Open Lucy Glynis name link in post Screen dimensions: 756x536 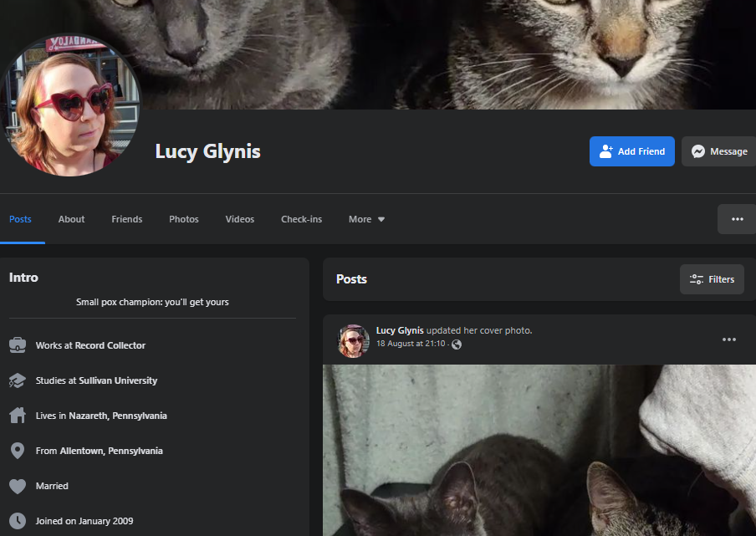400,330
